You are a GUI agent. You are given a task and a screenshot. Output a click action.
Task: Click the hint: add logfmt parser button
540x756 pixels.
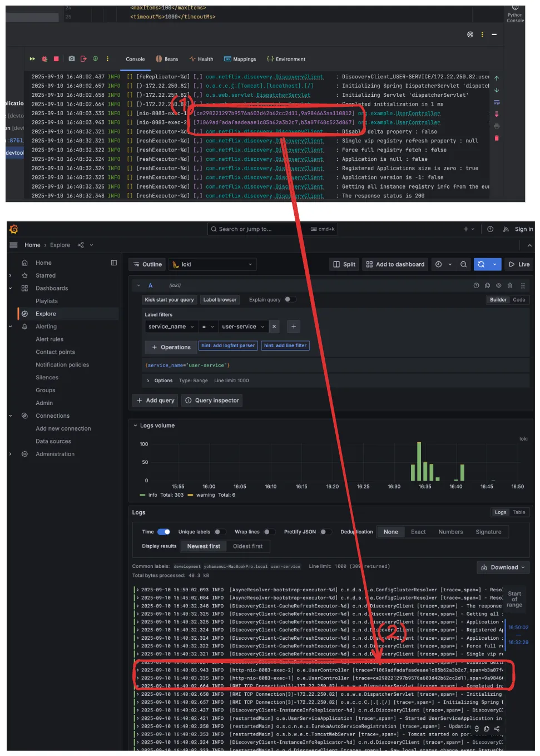(228, 345)
